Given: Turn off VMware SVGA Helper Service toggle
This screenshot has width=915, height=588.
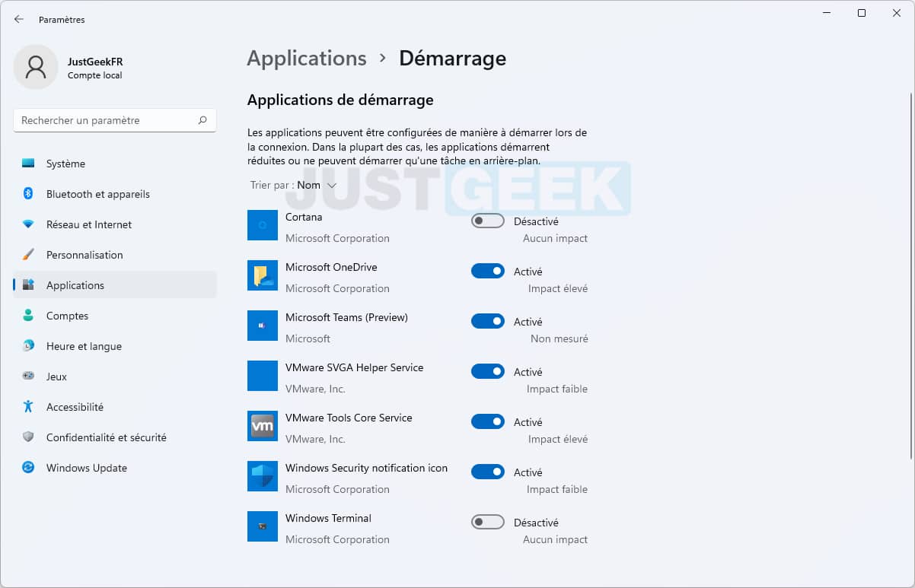Looking at the screenshot, I should pos(488,371).
